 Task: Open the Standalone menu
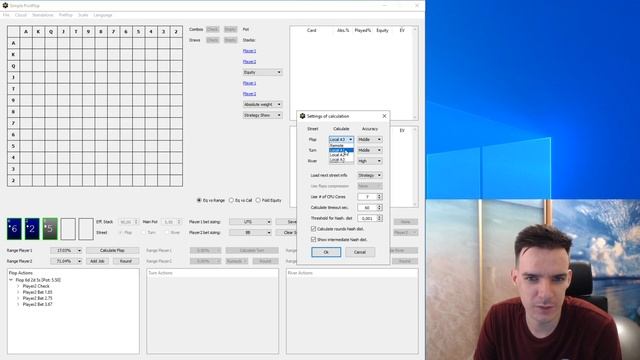pos(43,15)
